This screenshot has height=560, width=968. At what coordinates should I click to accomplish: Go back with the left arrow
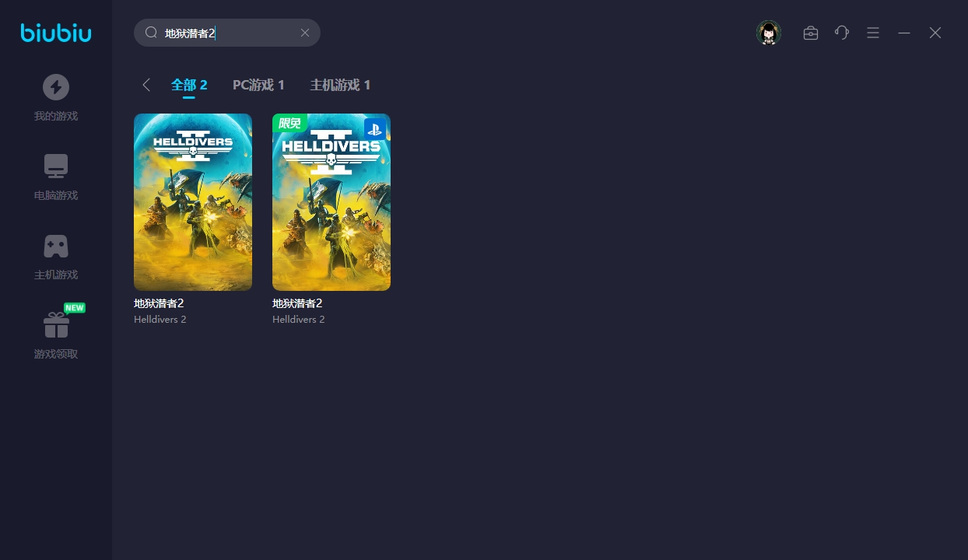point(146,85)
